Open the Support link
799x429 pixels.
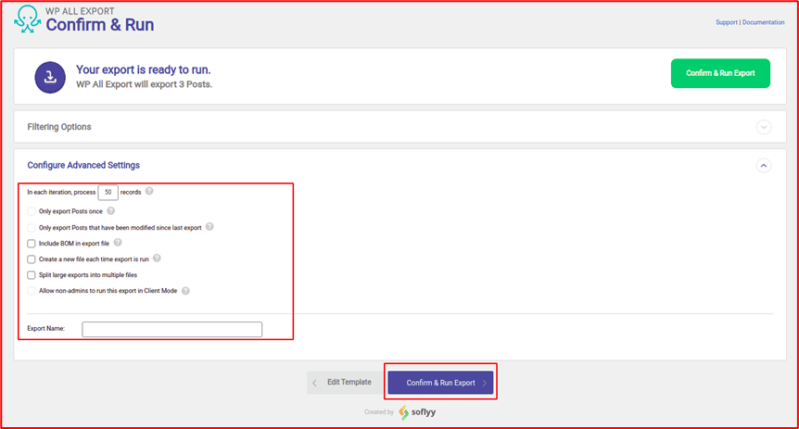[x=726, y=22]
